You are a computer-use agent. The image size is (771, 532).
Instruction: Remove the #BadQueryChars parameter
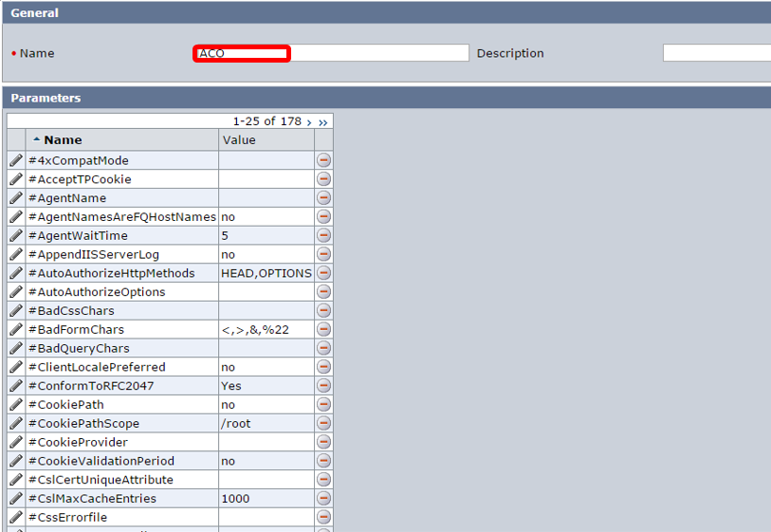323,348
